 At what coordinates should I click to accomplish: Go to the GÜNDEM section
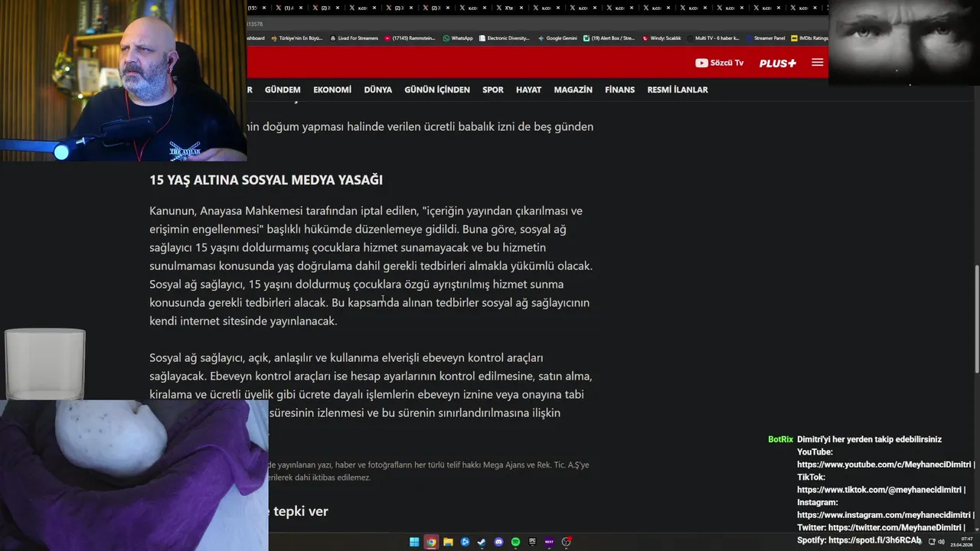pyautogui.click(x=283, y=90)
